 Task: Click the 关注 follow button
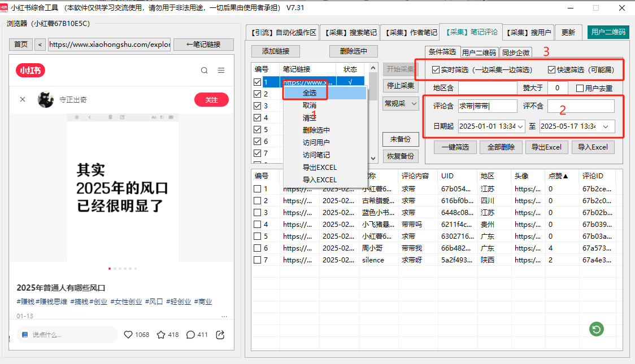[211, 100]
